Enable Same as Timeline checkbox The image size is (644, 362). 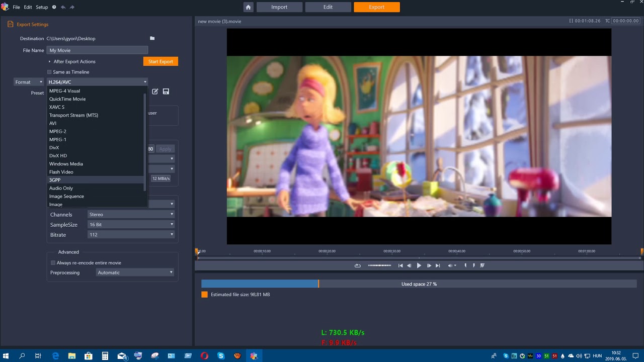pos(49,72)
